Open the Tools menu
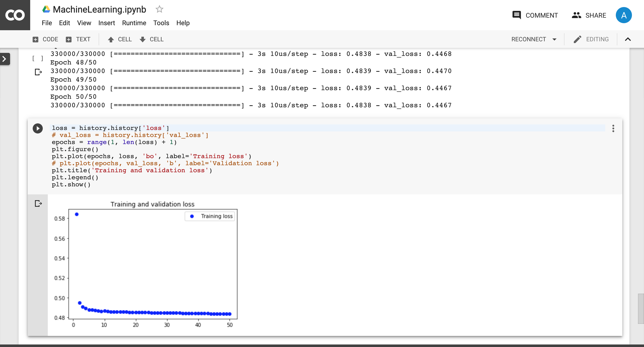The image size is (644, 347). [161, 23]
